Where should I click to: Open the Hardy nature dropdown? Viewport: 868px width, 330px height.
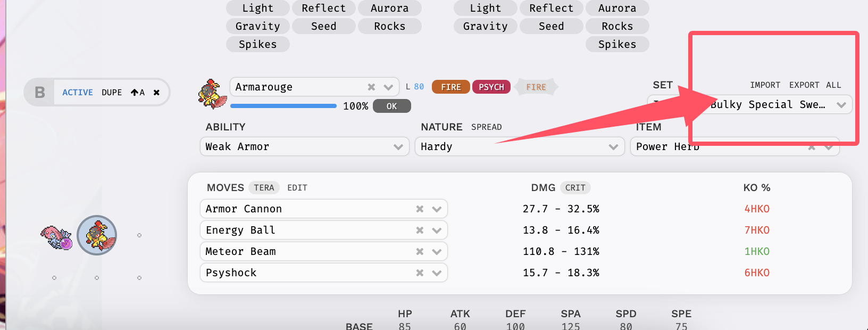point(613,147)
